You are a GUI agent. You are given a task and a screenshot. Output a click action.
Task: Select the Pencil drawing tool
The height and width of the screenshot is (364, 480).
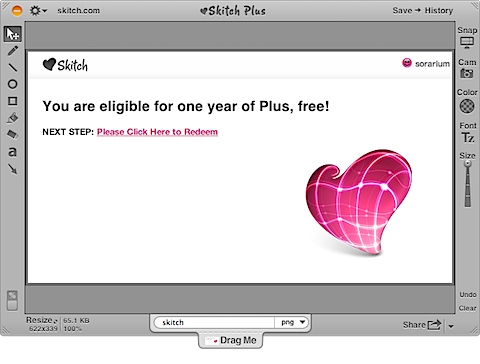[13, 51]
